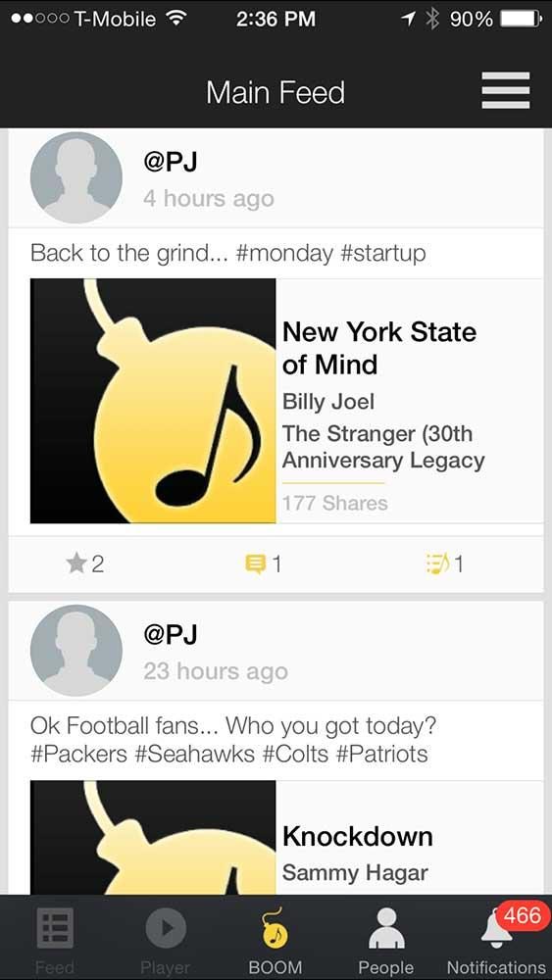The width and height of the screenshot is (552, 980).
Task: Open the hamburger menu in the header
Action: point(505,90)
